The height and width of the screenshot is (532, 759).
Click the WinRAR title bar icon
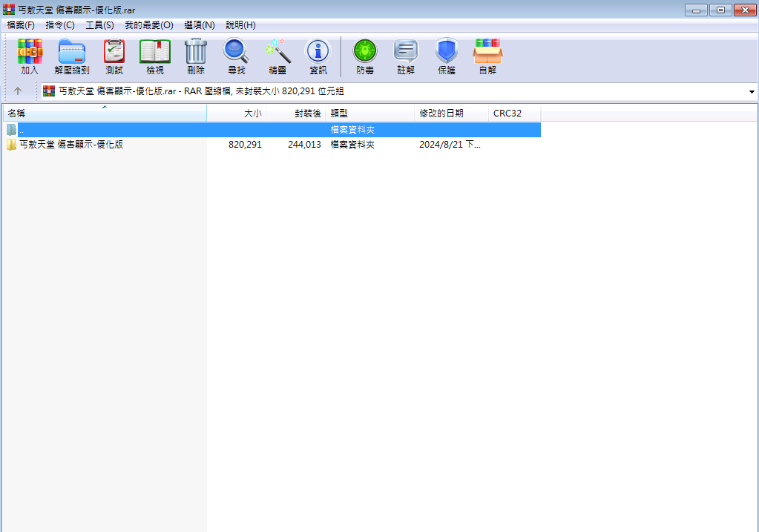(9, 9)
